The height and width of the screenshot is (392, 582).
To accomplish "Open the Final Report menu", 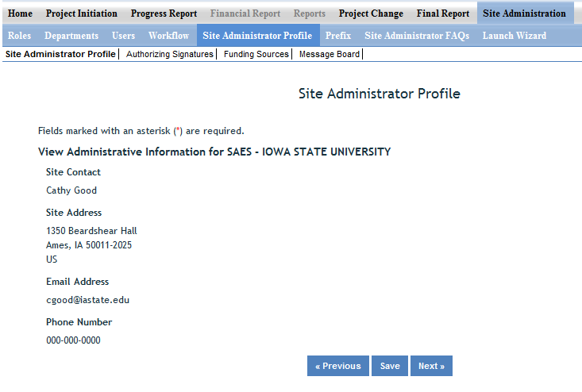I will [x=443, y=13].
